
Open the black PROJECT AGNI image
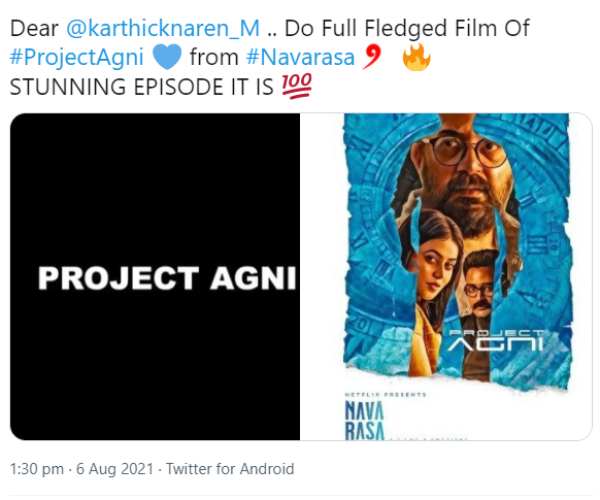coord(155,277)
